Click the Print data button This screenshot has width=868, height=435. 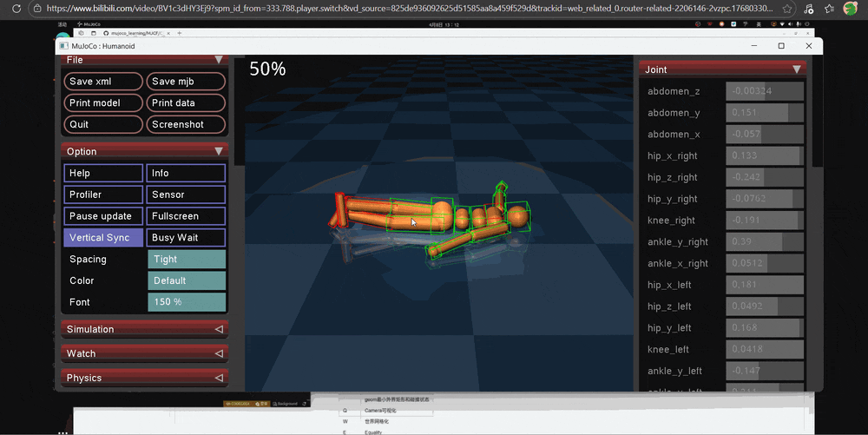pyautogui.click(x=186, y=103)
